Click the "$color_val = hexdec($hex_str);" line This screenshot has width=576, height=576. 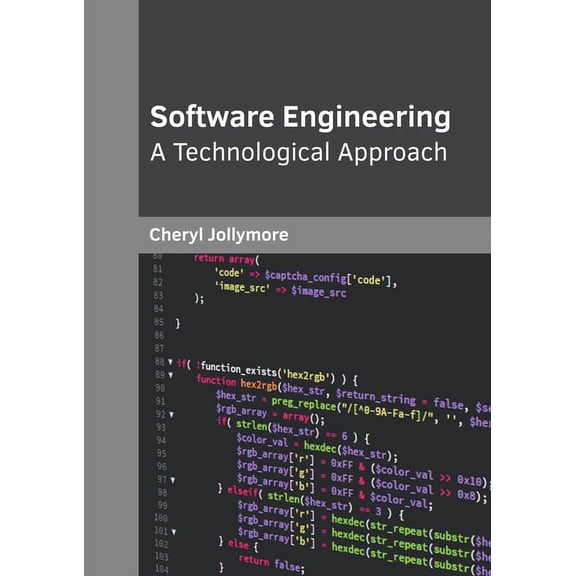[x=317, y=447]
